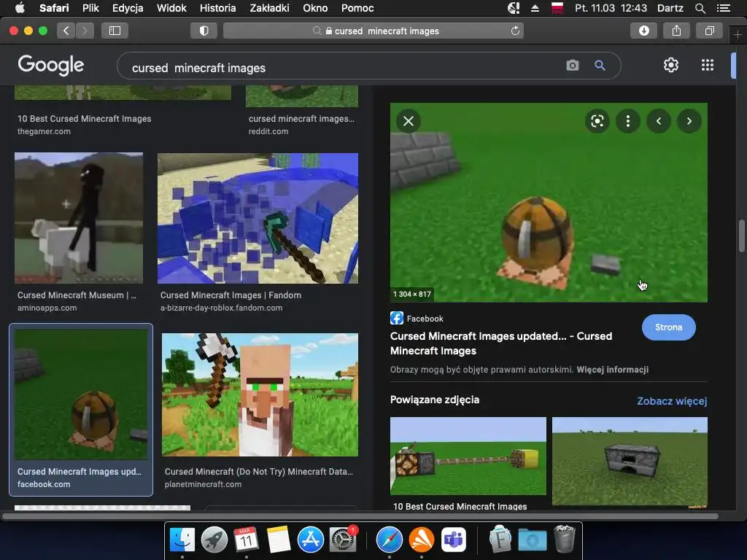Show Safari tab overview
Image resolution: width=747 pixels, height=560 pixels.
click(x=709, y=31)
